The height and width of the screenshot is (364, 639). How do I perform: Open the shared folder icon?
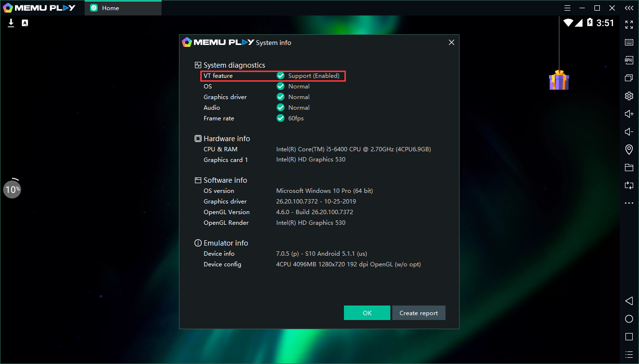[629, 168]
